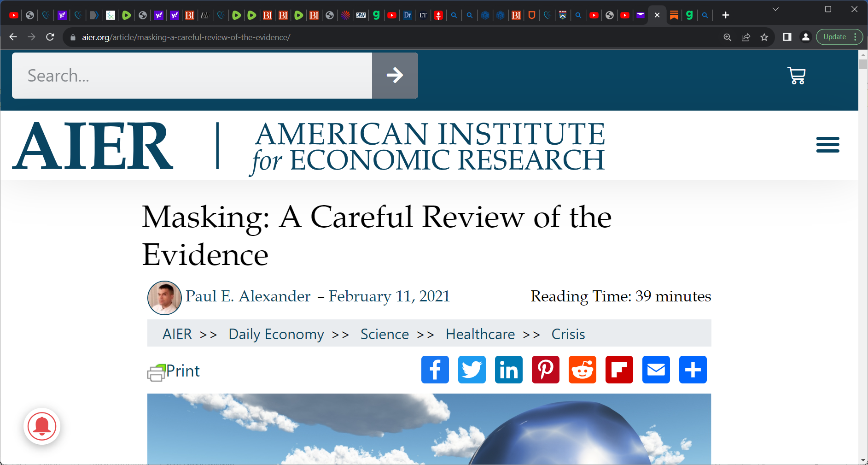Switch to the 'Dr' favicon tab
The height and width of the screenshot is (465, 868).
408,15
